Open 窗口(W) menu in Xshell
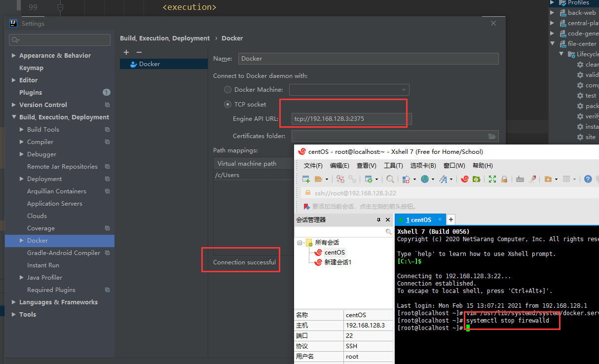Viewport: 599px width, 364px height. (454, 166)
